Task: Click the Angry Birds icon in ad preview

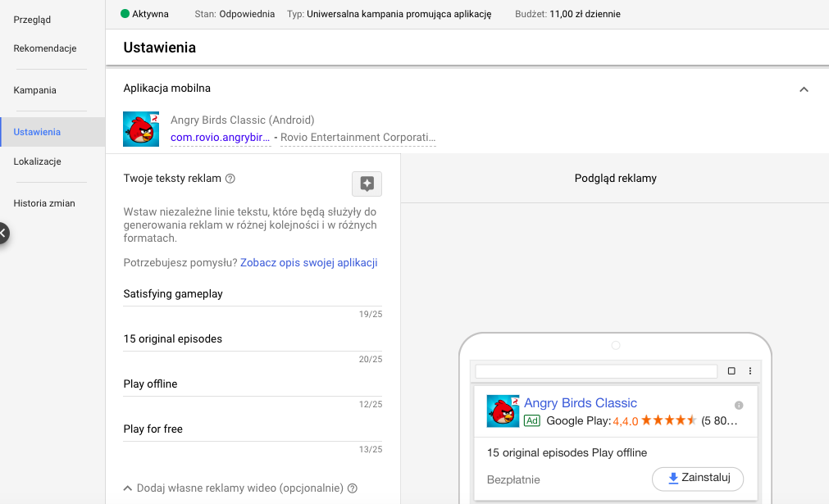Action: coord(503,411)
